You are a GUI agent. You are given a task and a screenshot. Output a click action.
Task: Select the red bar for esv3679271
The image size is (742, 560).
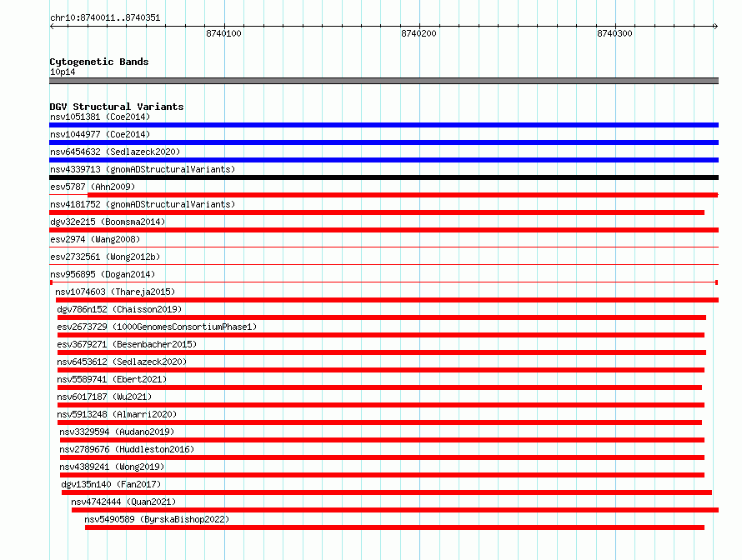pyautogui.click(x=381, y=352)
